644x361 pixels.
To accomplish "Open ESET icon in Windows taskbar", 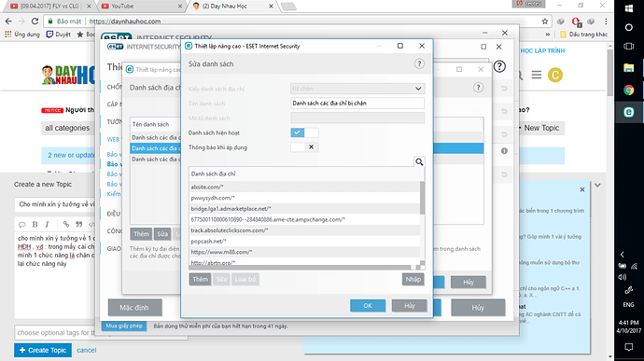I will pos(628,112).
